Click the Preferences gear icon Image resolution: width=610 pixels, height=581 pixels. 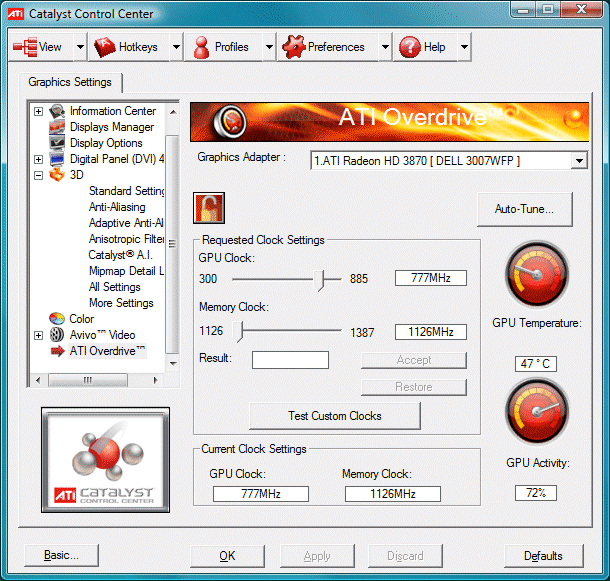coord(293,47)
